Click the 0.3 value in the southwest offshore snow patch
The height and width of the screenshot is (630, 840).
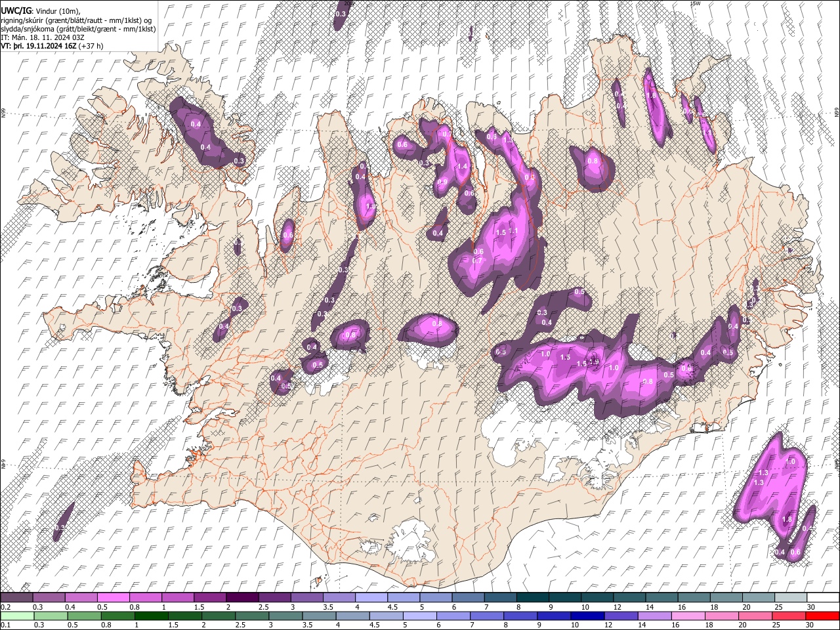(60, 528)
